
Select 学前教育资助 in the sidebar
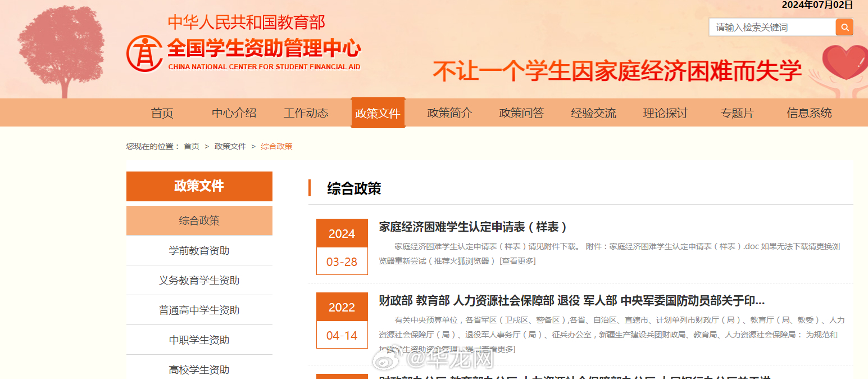point(199,250)
